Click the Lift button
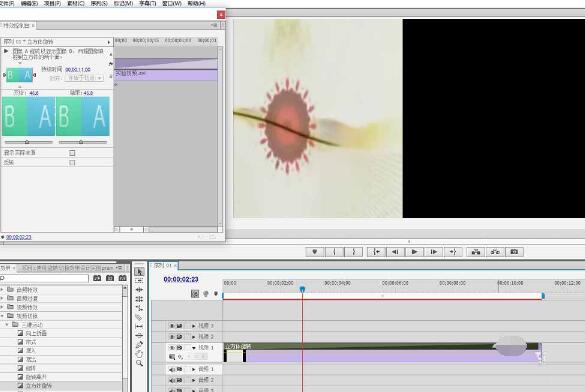585x392 pixels. click(476, 252)
